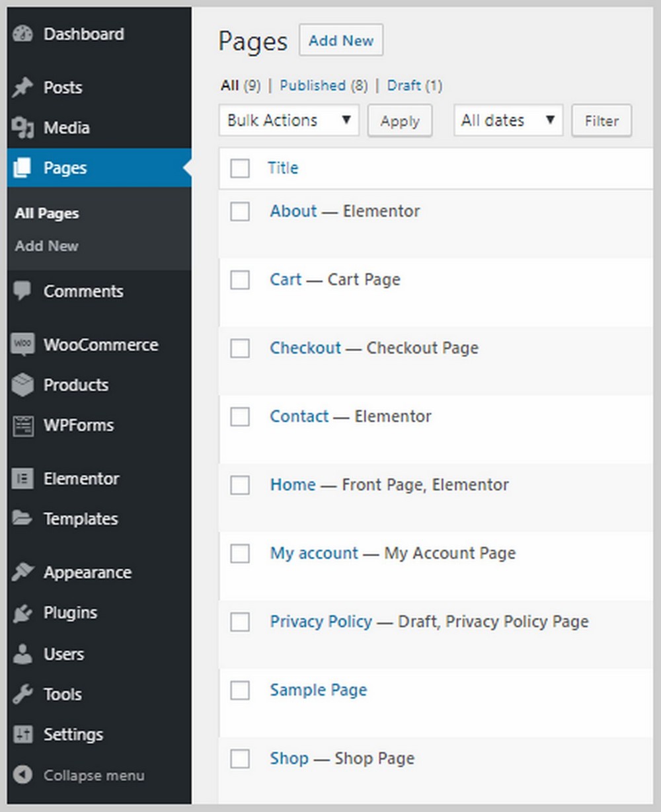Open the Home page link
This screenshot has width=661, height=812.
292,484
